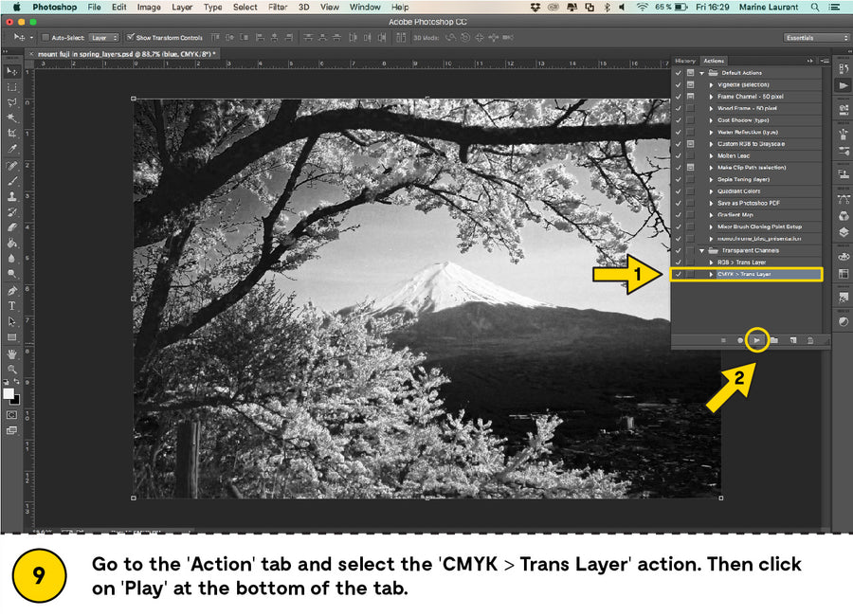Image resolution: width=853 pixels, height=616 pixels.
Task: Select the Move tool in the toolbox
Action: click(12, 71)
